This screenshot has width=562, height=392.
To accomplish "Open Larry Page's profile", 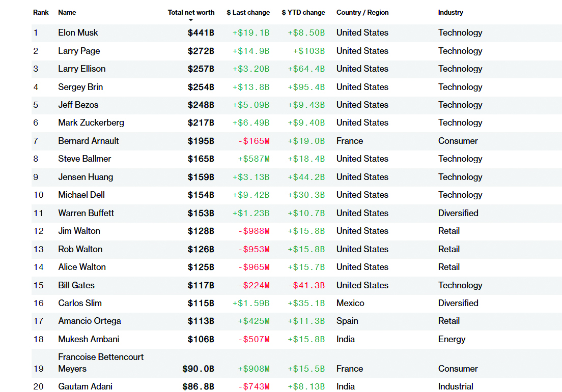I will point(79,51).
